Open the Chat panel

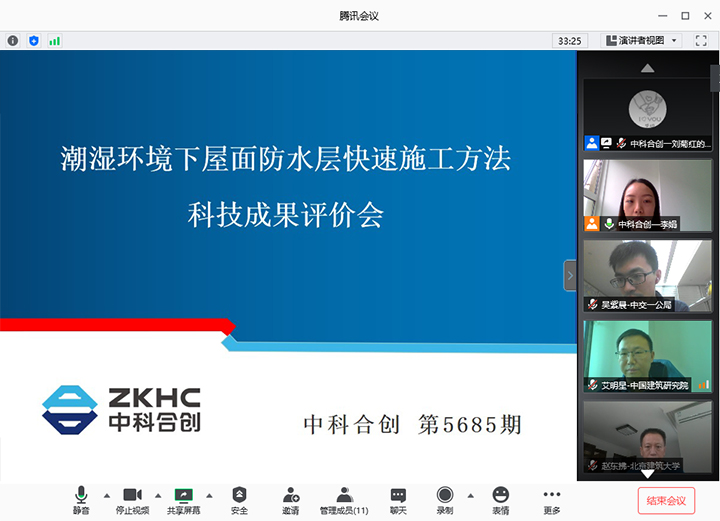[398, 499]
